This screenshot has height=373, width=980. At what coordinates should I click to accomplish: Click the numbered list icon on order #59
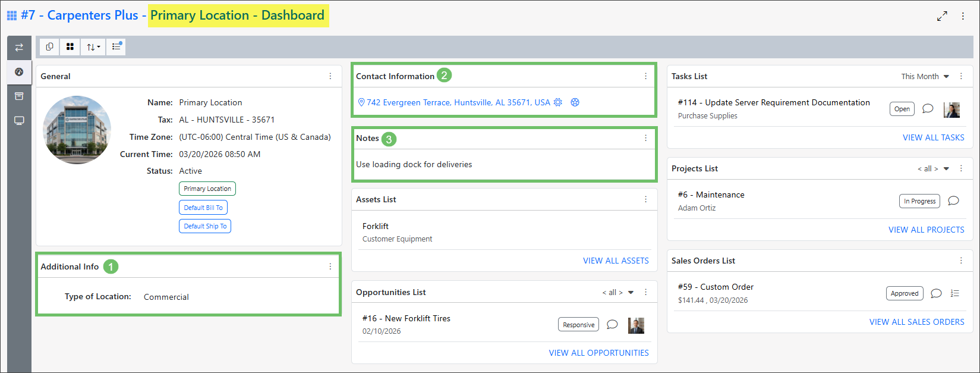(x=955, y=293)
